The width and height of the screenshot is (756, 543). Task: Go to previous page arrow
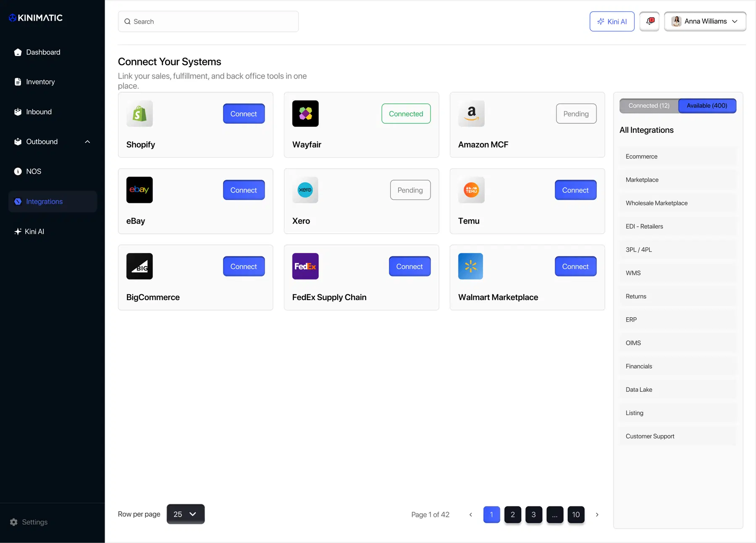(x=470, y=514)
